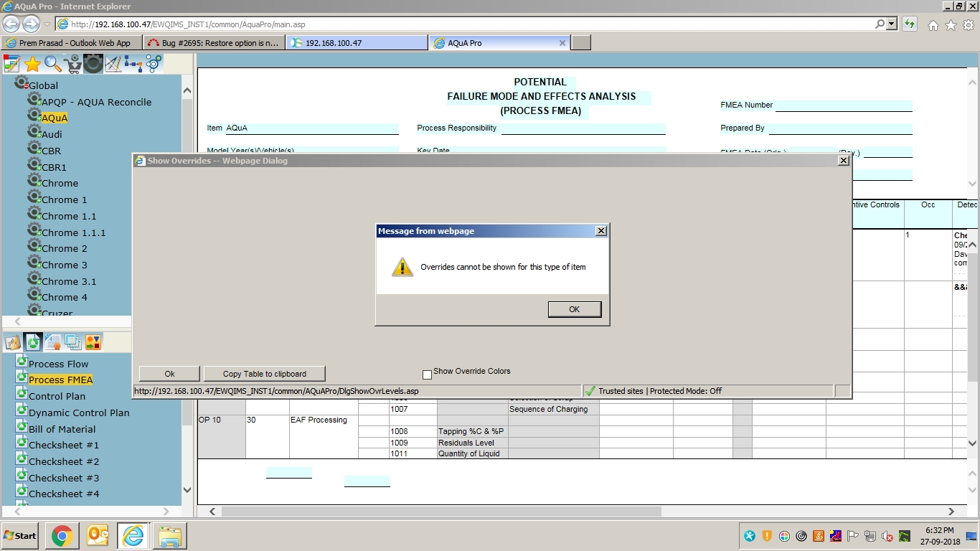This screenshot has width=980, height=551.
Task: Open the address bar dropdown arrow
Action: (x=892, y=24)
